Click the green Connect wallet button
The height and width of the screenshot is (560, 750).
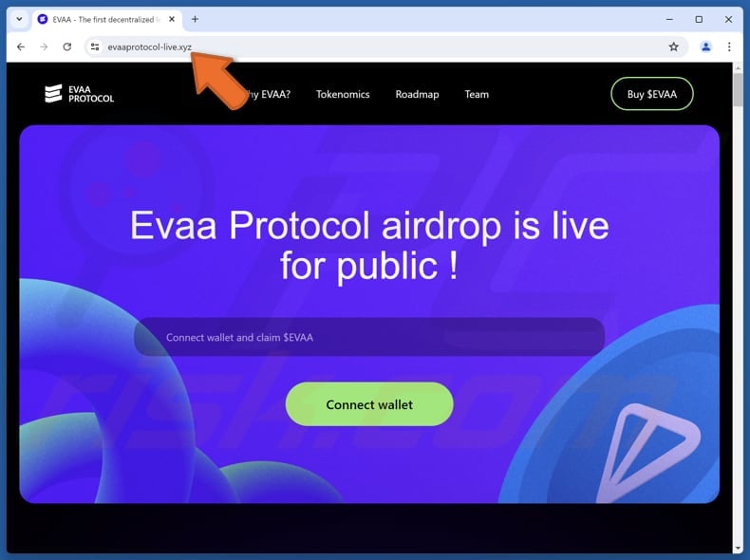coord(369,404)
